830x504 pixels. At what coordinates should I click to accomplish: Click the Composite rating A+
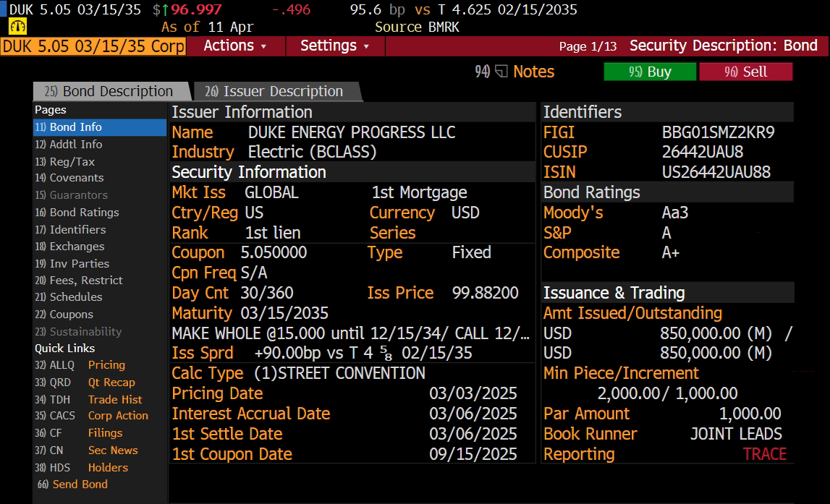click(671, 253)
